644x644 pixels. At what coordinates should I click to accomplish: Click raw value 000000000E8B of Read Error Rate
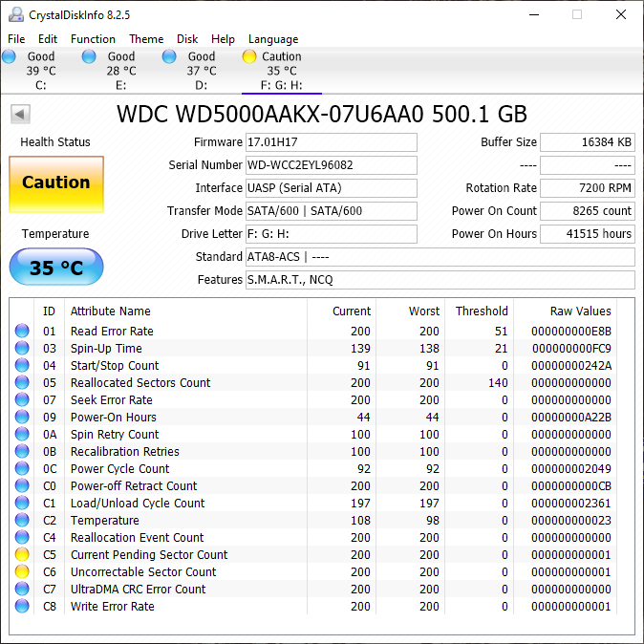pos(571,331)
